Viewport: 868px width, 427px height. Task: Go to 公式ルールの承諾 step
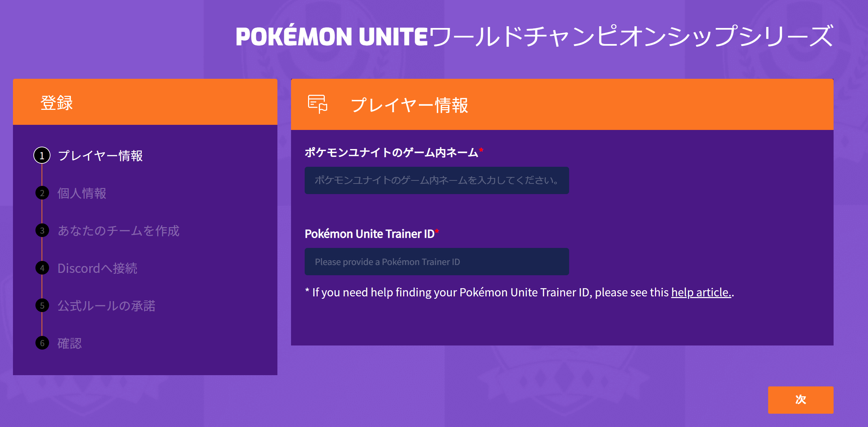[106, 306]
